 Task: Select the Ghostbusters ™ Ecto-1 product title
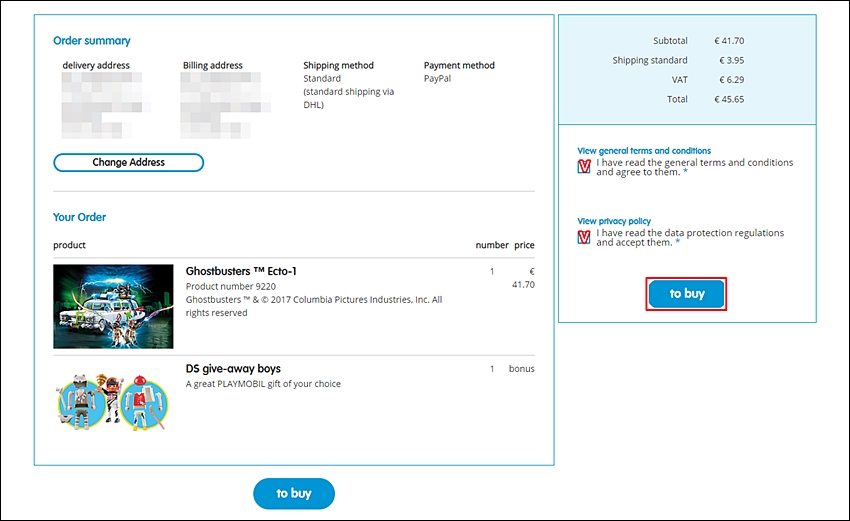(241, 271)
